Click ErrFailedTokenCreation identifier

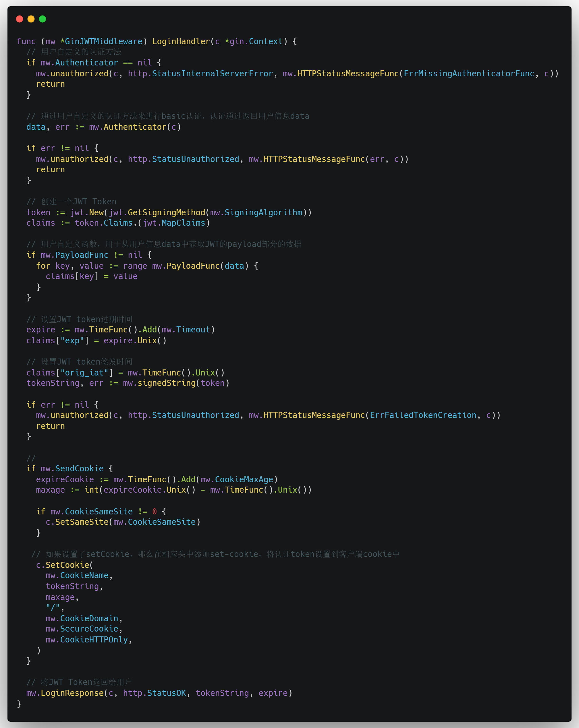click(x=423, y=415)
